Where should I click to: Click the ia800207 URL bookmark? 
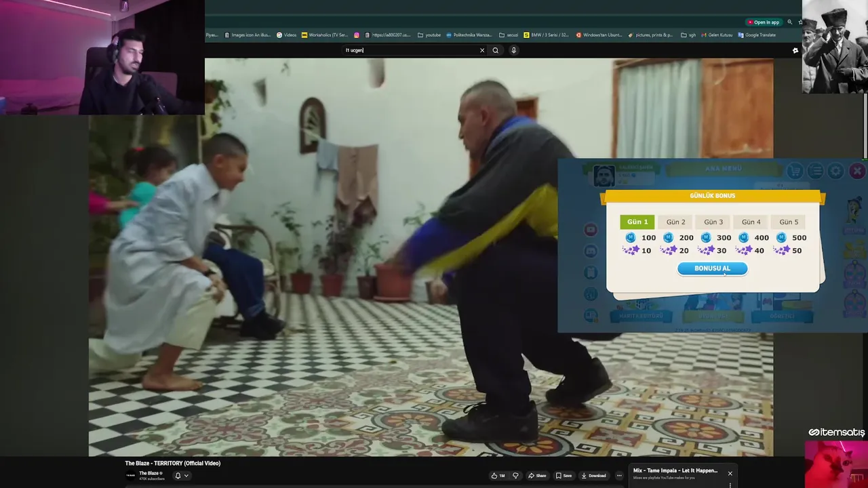pyautogui.click(x=388, y=35)
